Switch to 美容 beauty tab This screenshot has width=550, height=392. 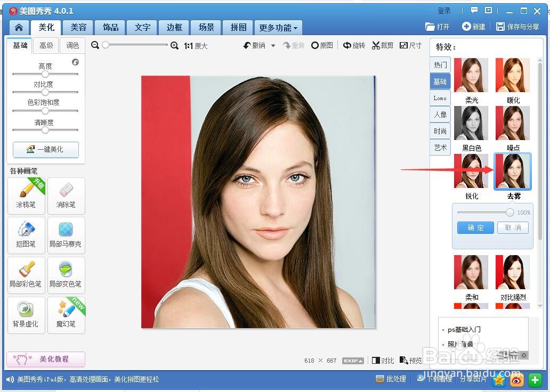pyautogui.click(x=78, y=27)
